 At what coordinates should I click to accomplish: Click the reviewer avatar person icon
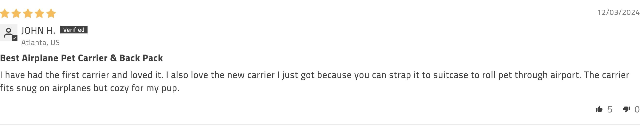point(8,32)
